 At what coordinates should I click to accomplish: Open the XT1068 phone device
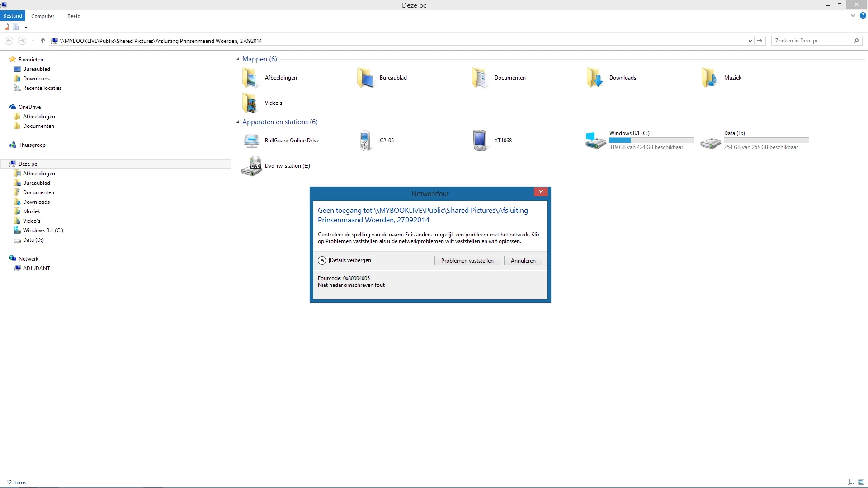pyautogui.click(x=480, y=141)
